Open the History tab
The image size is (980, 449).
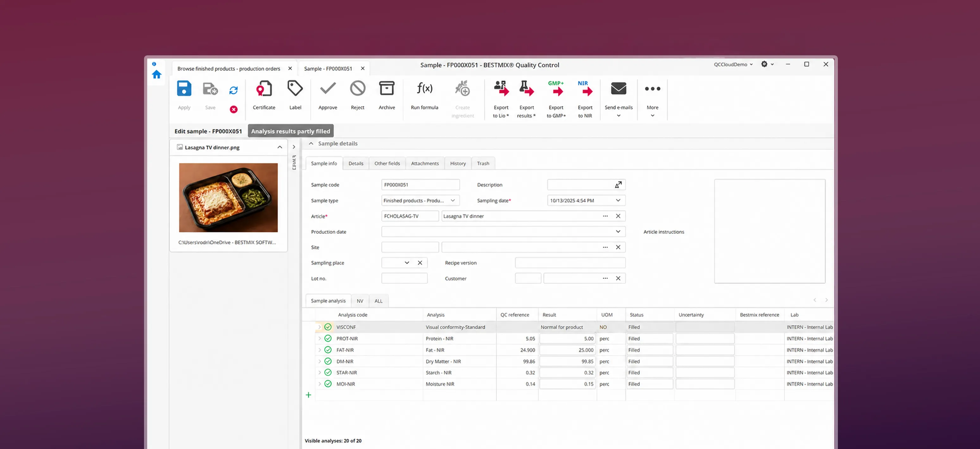click(458, 163)
